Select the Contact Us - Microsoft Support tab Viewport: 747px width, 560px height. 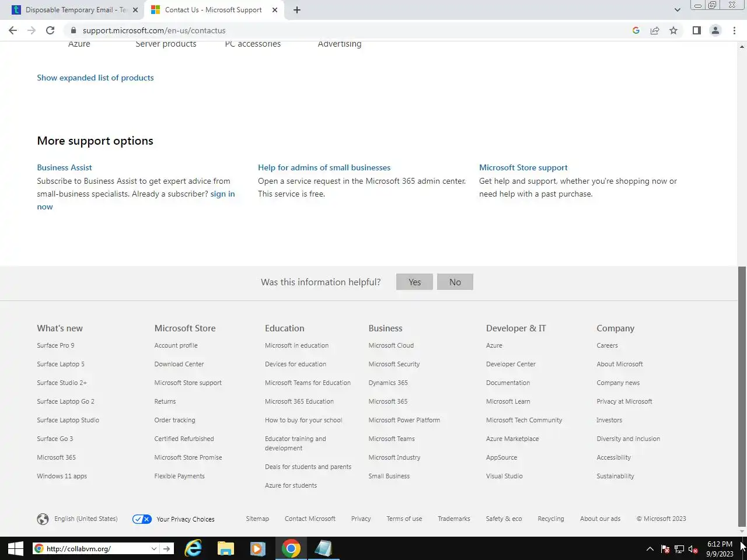point(214,10)
